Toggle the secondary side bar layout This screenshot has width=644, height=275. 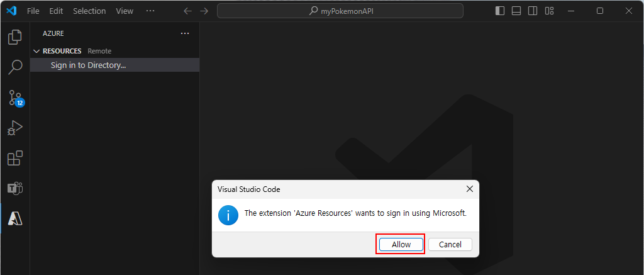[533, 11]
